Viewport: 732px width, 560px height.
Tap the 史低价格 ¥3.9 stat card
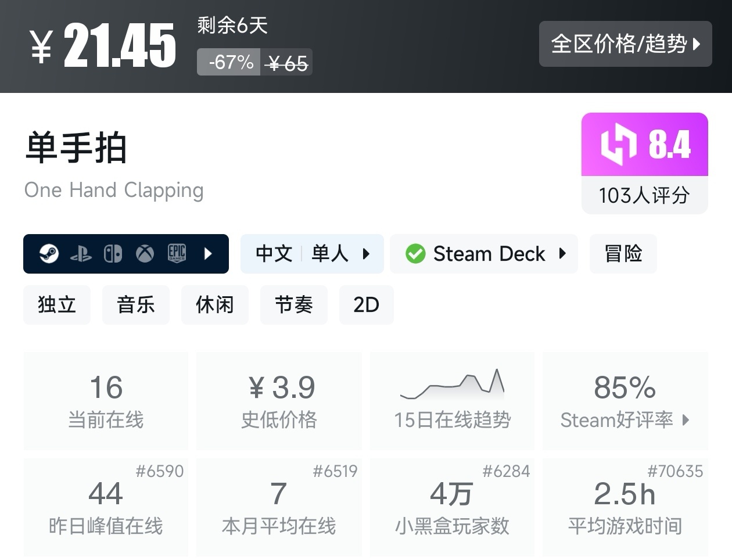click(279, 400)
